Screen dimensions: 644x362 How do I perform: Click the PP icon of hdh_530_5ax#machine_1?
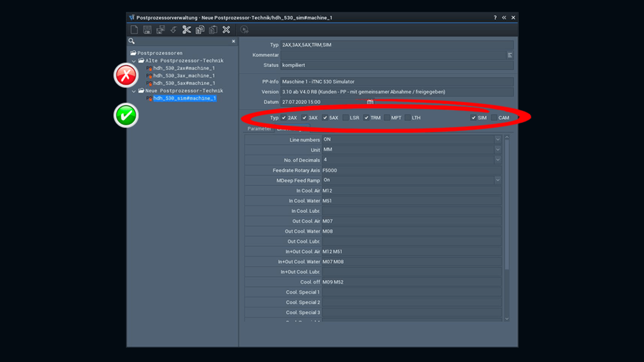(149, 83)
